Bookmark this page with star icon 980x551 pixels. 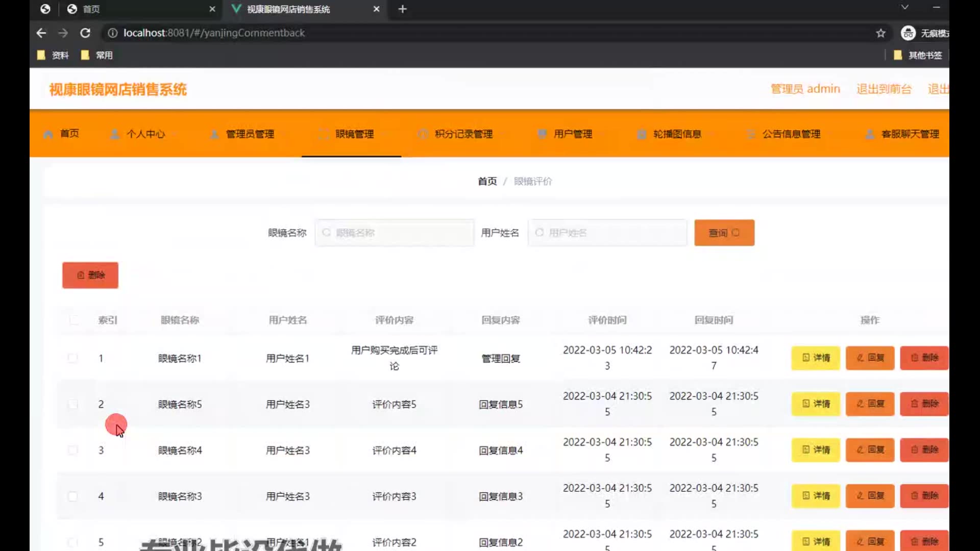tap(880, 33)
